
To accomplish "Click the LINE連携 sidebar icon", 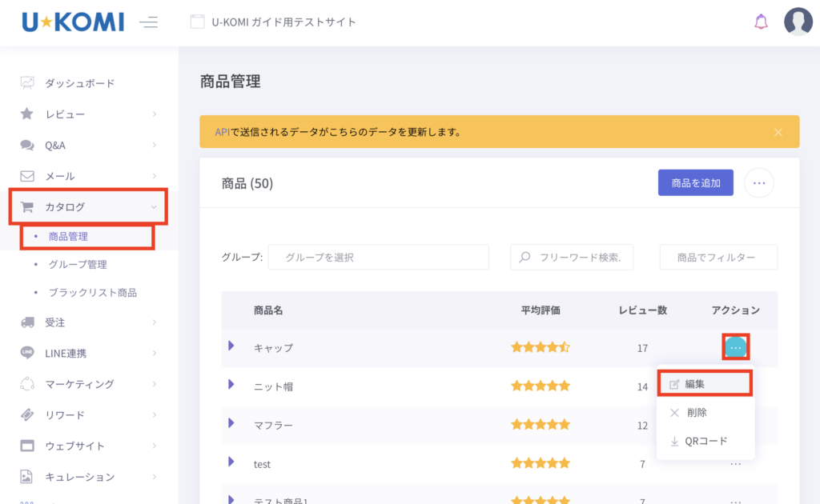I will [27, 353].
